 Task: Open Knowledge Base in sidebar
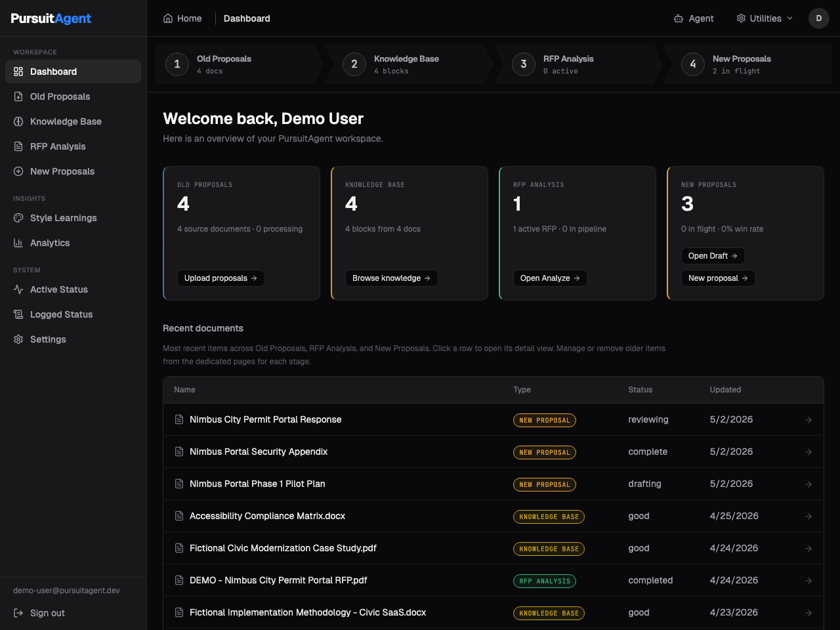tap(73, 121)
